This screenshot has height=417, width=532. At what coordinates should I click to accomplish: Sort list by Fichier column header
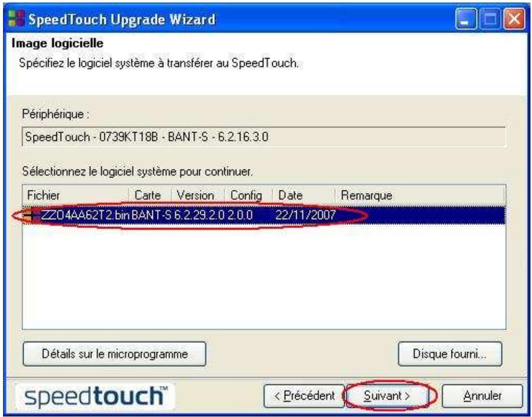click(75, 195)
